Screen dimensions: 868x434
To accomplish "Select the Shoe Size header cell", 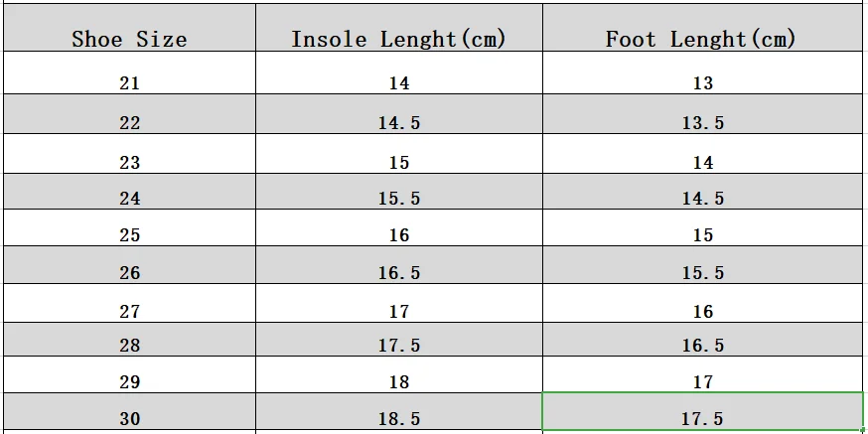I will [129, 40].
